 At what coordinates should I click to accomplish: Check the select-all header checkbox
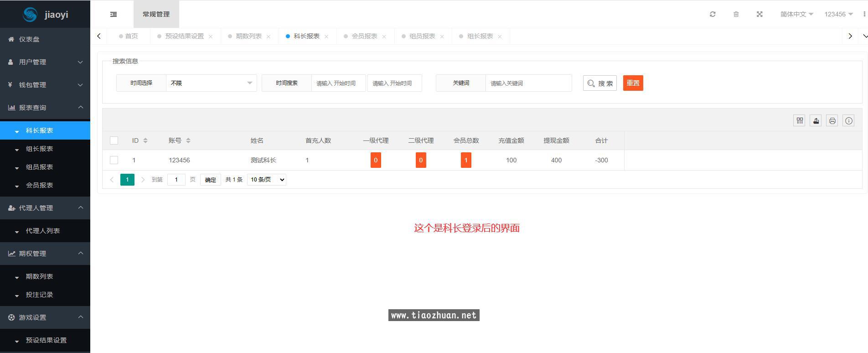click(114, 140)
